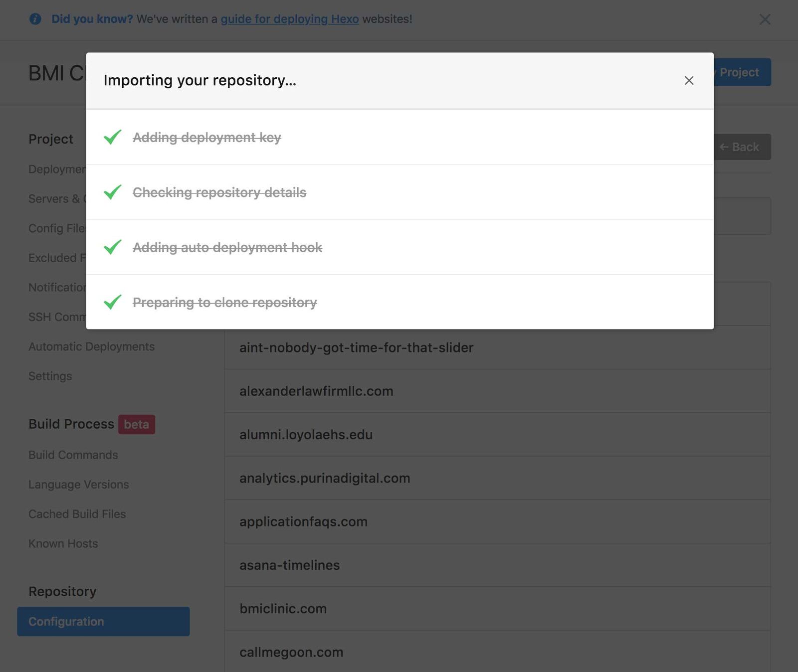Open Language Versions in sidebar

[x=79, y=485]
